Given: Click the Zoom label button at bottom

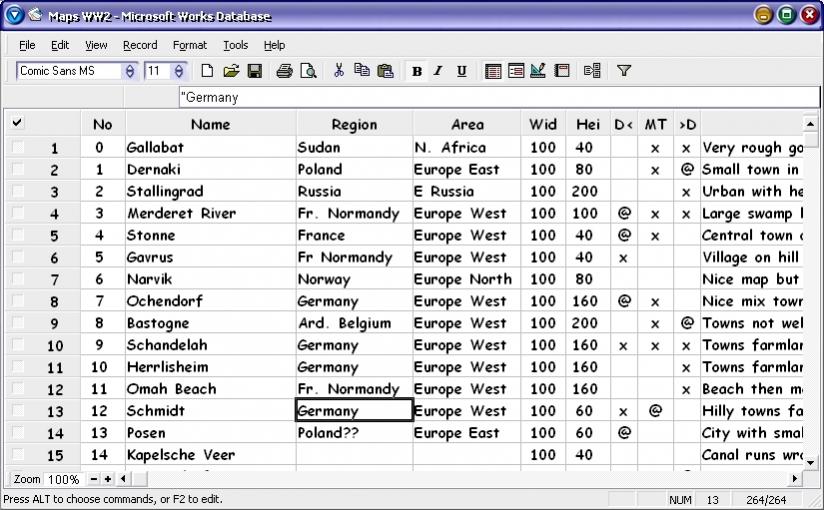Looking at the screenshot, I should coord(27,479).
